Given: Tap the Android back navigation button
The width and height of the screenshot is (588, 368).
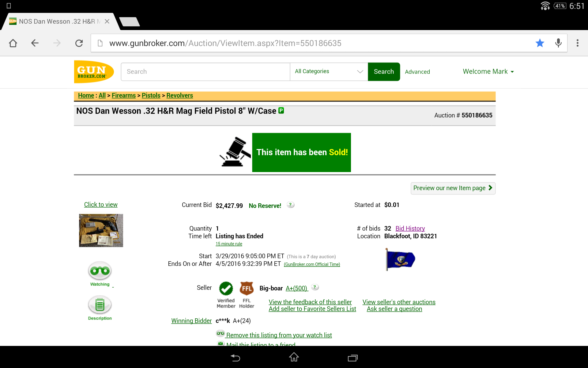Looking at the screenshot, I should (x=235, y=358).
